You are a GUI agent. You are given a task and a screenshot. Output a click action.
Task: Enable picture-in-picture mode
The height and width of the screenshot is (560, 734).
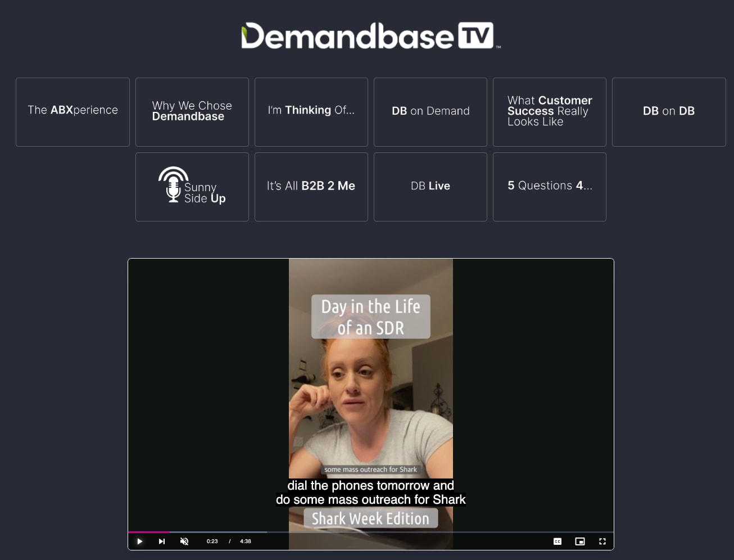tap(580, 541)
